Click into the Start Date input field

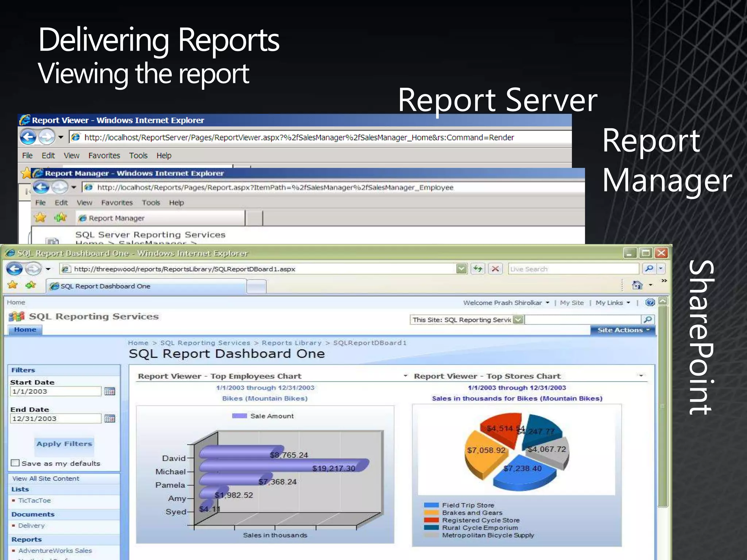(55, 391)
